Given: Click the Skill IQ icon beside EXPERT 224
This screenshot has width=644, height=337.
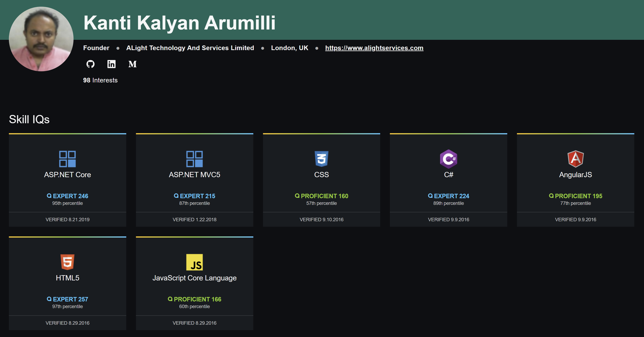Looking at the screenshot, I should [x=430, y=196].
